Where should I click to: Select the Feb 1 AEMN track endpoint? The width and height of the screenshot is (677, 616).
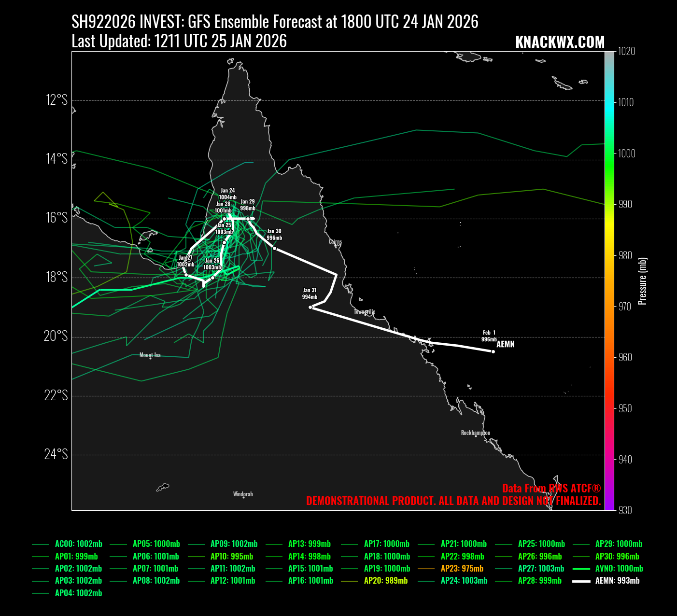pos(493,351)
